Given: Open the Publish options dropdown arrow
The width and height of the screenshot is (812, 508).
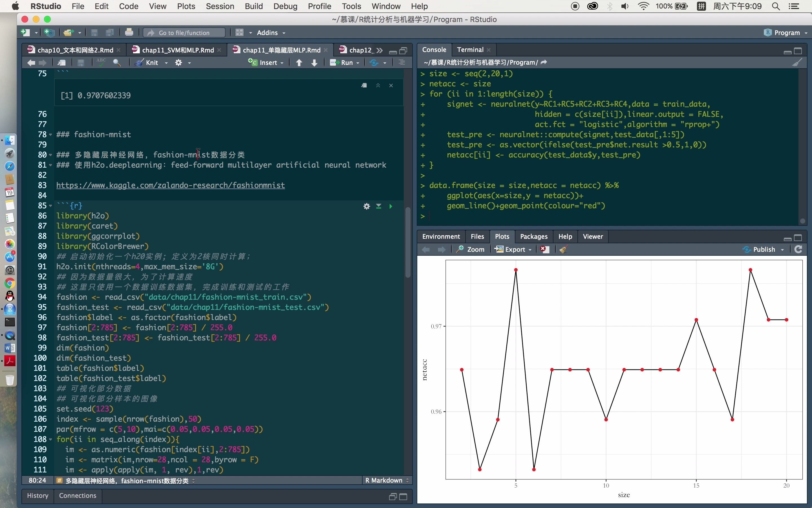Looking at the screenshot, I should (x=782, y=250).
